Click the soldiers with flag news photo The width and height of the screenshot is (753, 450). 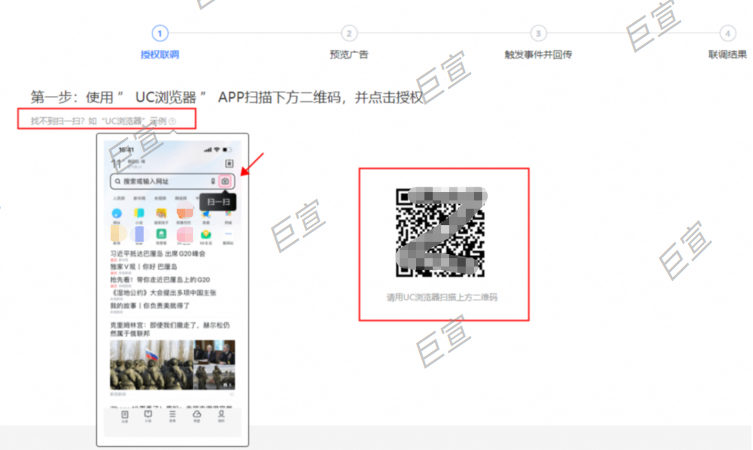(x=151, y=365)
